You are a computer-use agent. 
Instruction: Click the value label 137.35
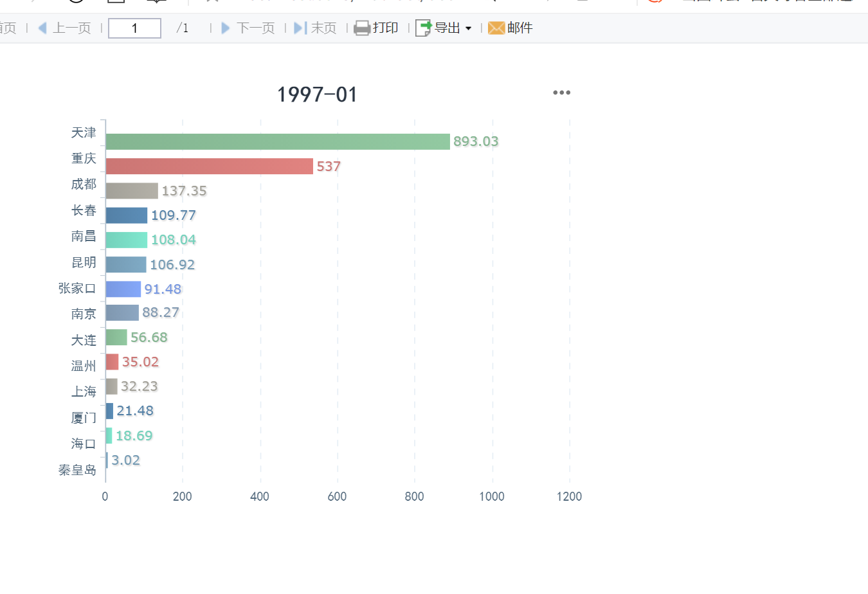tap(184, 191)
